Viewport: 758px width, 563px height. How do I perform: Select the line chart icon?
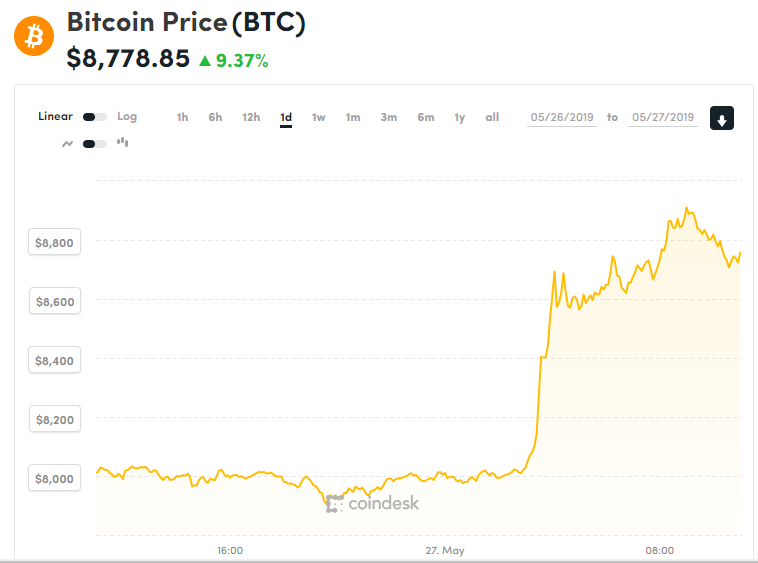pos(67,144)
